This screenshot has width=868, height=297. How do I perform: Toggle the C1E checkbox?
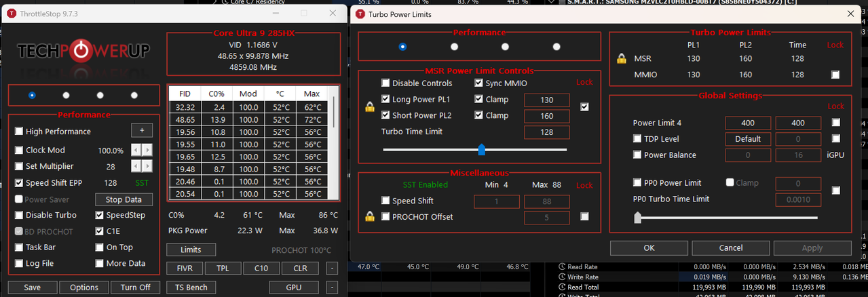[x=100, y=231]
